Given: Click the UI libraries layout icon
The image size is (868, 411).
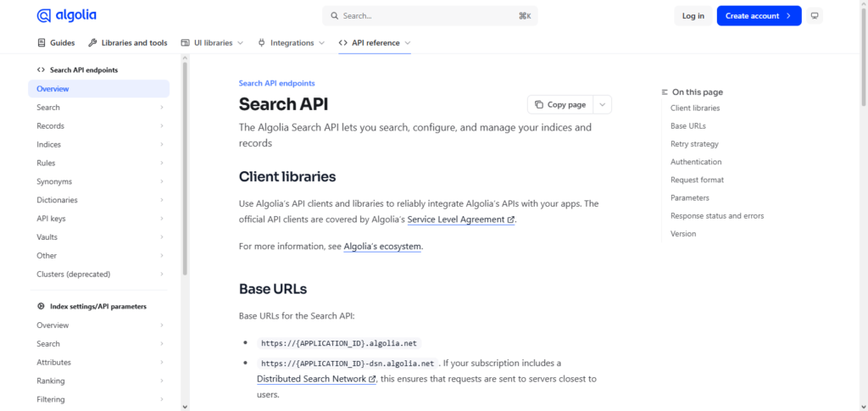Looking at the screenshot, I should (186, 42).
